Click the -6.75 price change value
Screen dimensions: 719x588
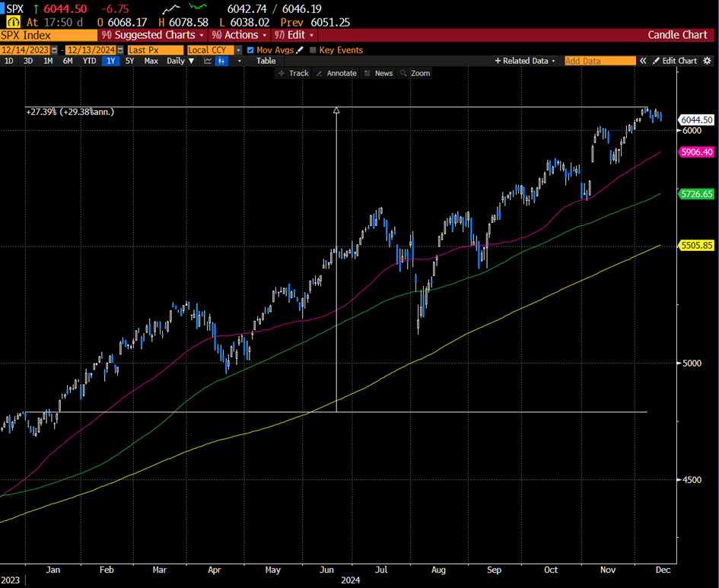point(115,8)
